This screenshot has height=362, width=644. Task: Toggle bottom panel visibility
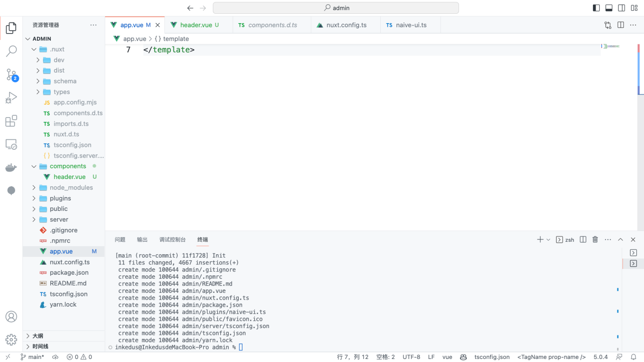[609, 8]
